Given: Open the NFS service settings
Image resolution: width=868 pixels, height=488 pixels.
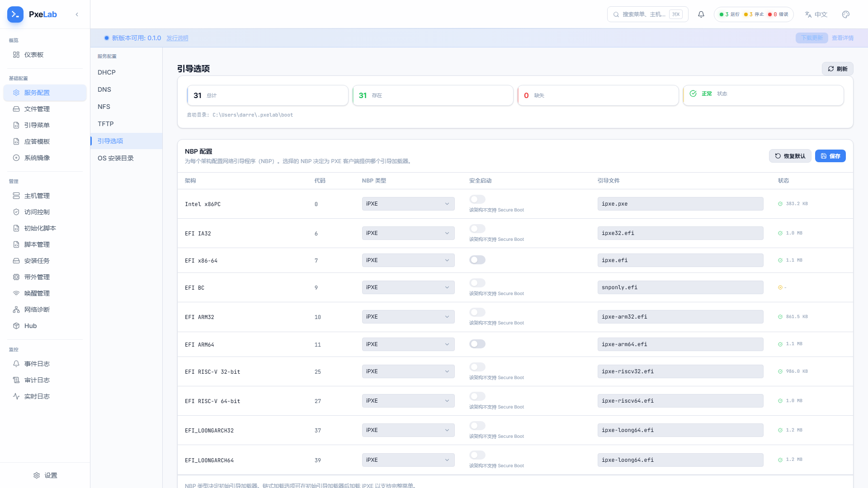Looking at the screenshot, I should 127,107.
